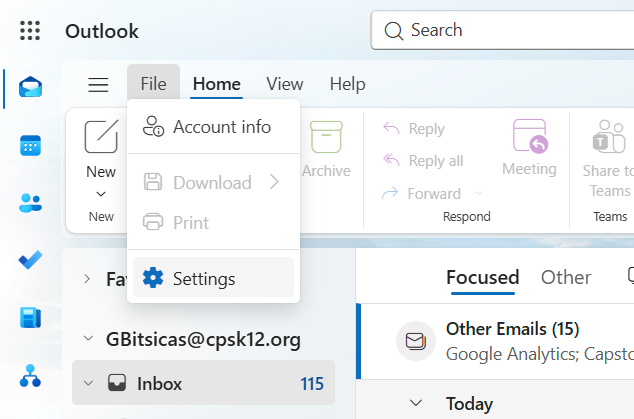
Task: Switch to the Home ribbon tab
Action: click(217, 84)
